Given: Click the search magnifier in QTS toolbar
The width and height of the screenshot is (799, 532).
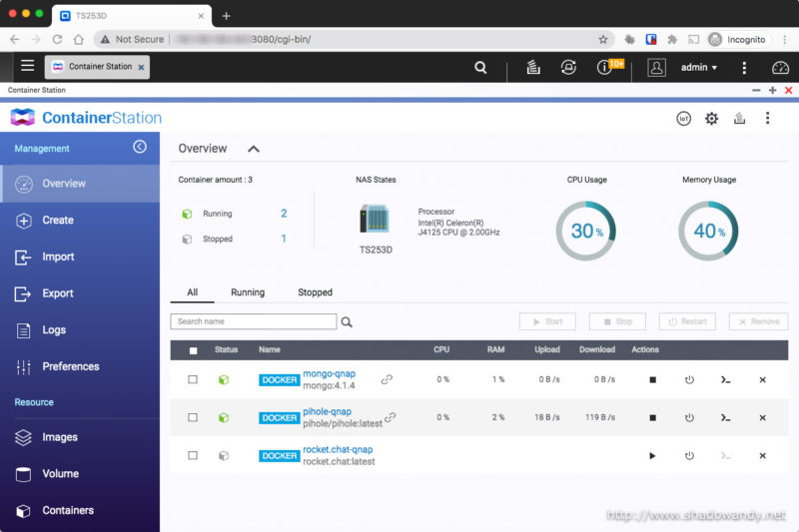Looking at the screenshot, I should (x=480, y=68).
